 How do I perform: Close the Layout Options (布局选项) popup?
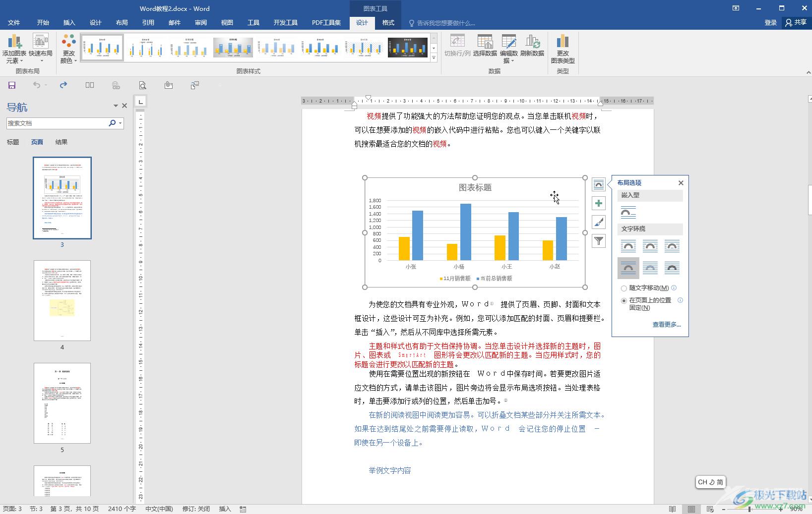[x=681, y=183]
